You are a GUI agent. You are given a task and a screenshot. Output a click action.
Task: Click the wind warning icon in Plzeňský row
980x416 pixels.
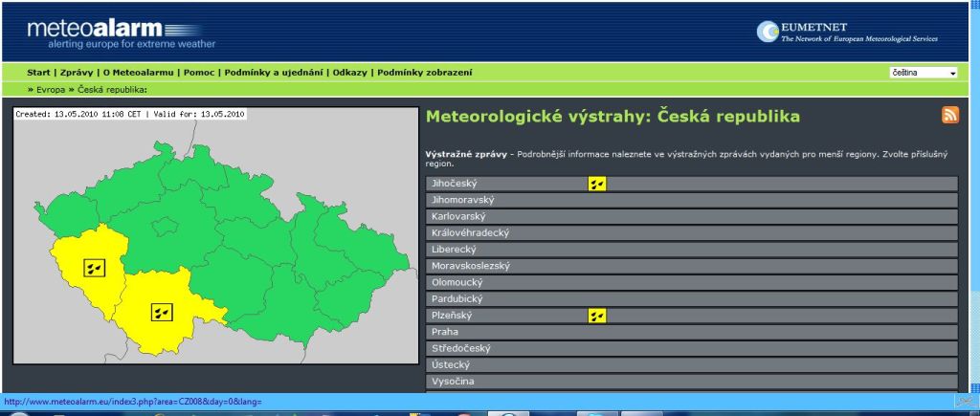pos(597,316)
